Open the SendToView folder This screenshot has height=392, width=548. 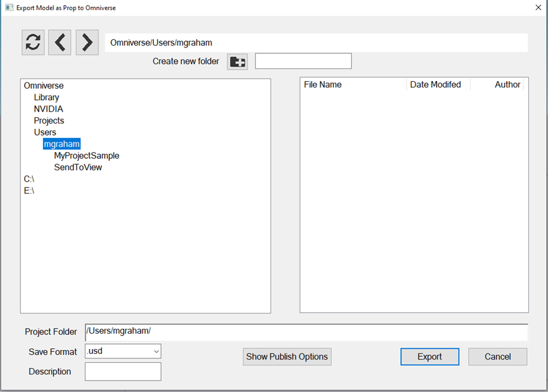[78, 167]
